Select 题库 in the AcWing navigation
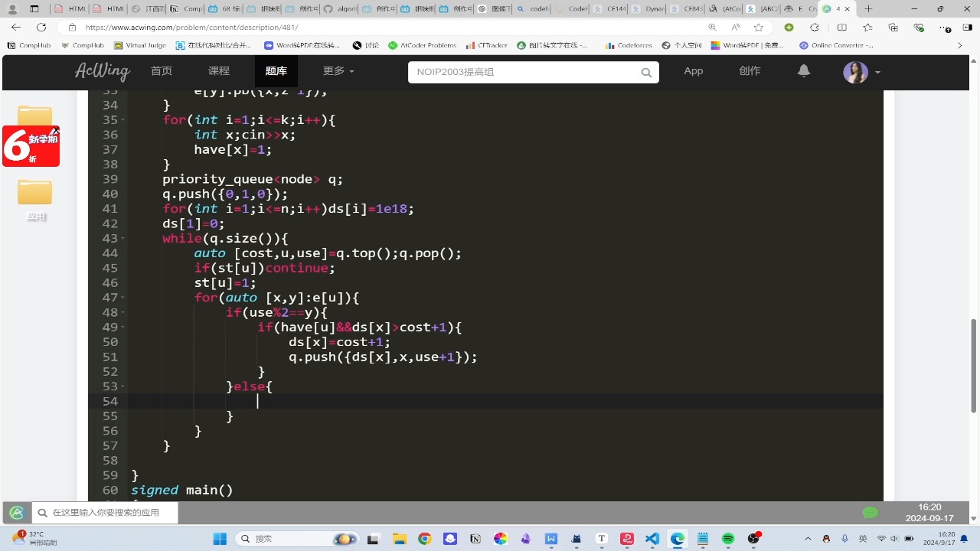The image size is (980, 551). 276,70
